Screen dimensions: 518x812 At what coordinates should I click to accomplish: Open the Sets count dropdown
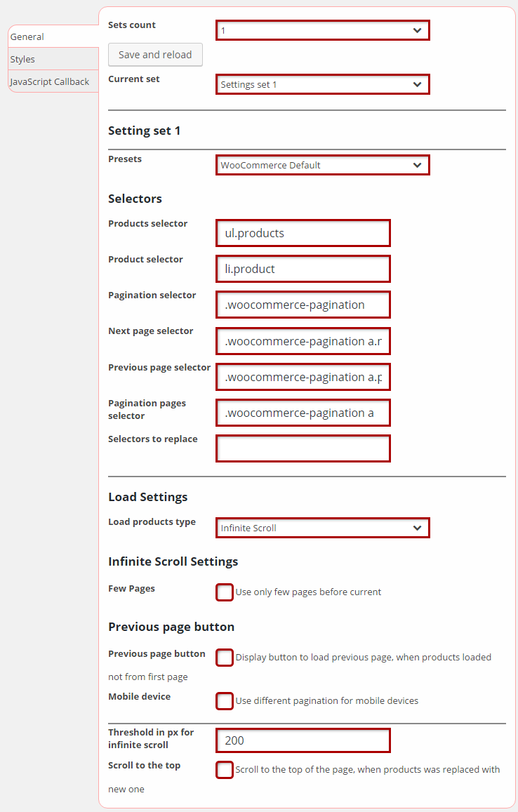tap(322, 30)
